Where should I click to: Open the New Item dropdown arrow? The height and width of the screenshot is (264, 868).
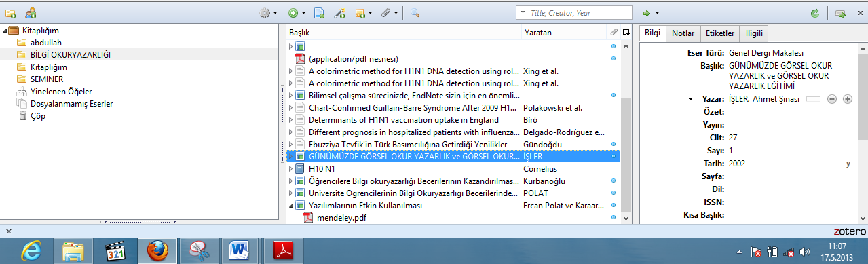coord(303,14)
